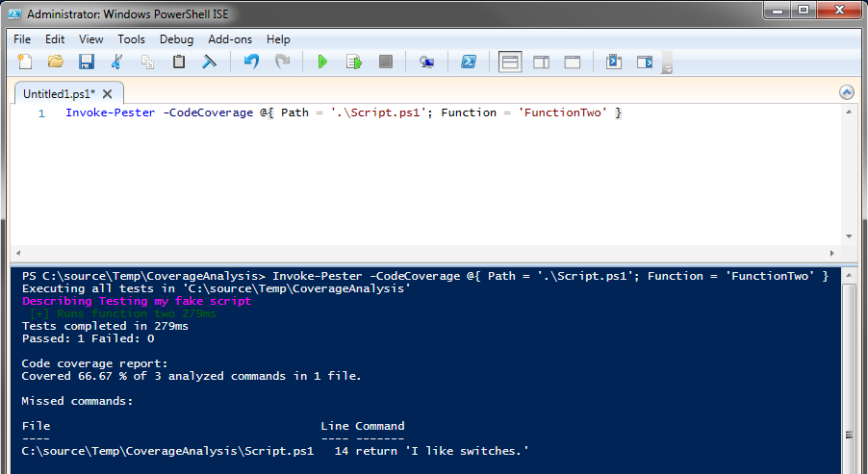Run the script with the green play button
The height and width of the screenshot is (474, 868).
point(322,62)
